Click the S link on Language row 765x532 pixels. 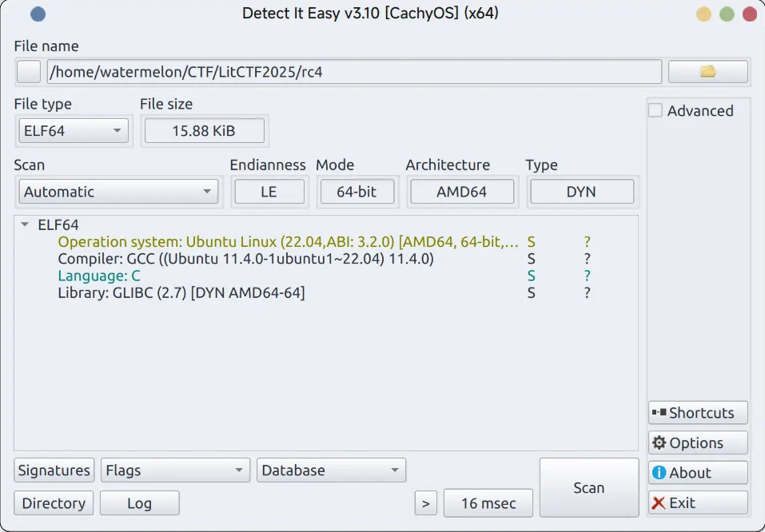tap(531, 276)
